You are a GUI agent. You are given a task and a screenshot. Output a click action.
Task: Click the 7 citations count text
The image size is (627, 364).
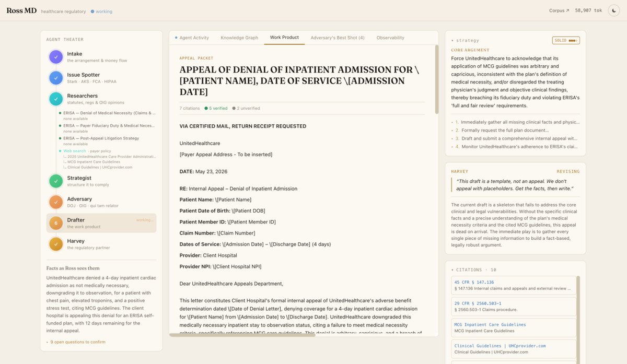[190, 108]
